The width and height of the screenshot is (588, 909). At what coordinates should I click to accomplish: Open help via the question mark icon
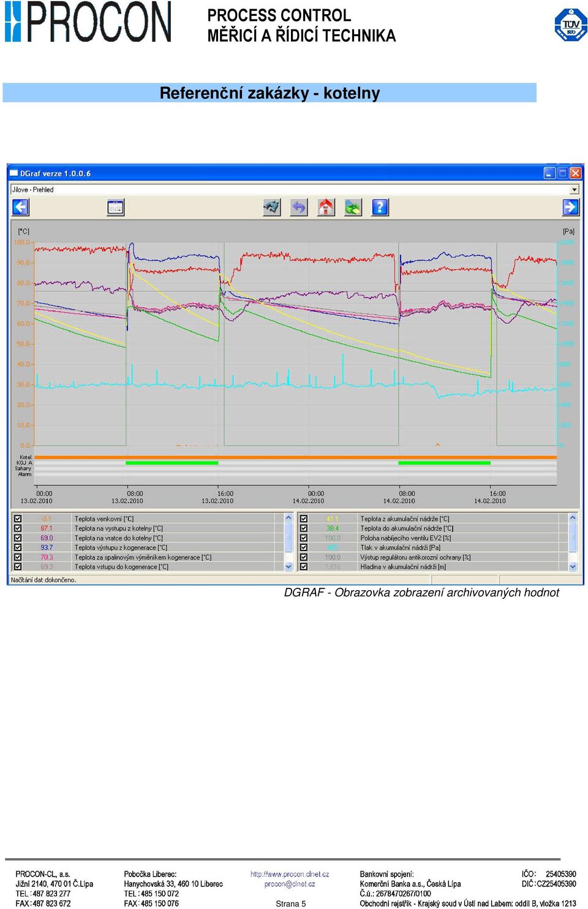tap(380, 207)
